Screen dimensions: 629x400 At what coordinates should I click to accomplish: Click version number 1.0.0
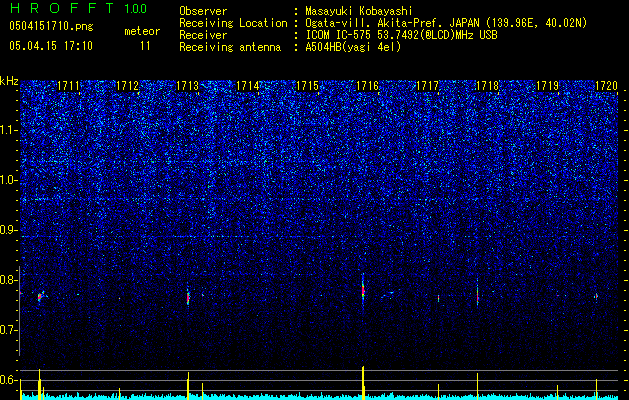pyautogui.click(x=136, y=8)
